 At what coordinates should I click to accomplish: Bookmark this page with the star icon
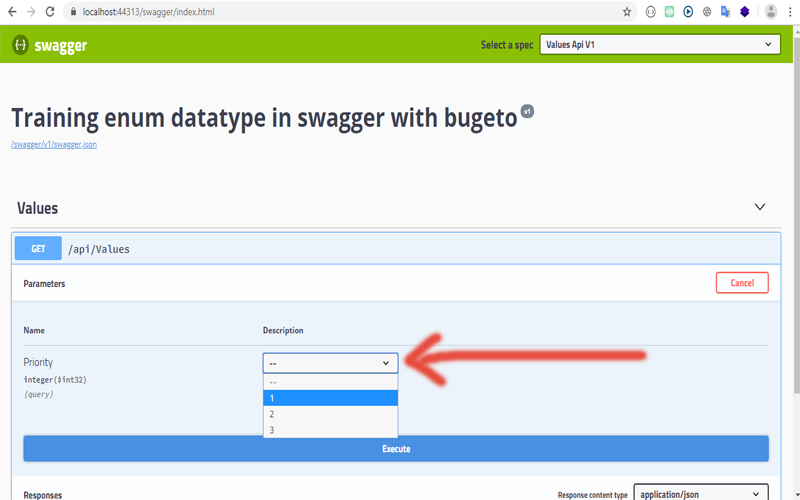(x=627, y=12)
